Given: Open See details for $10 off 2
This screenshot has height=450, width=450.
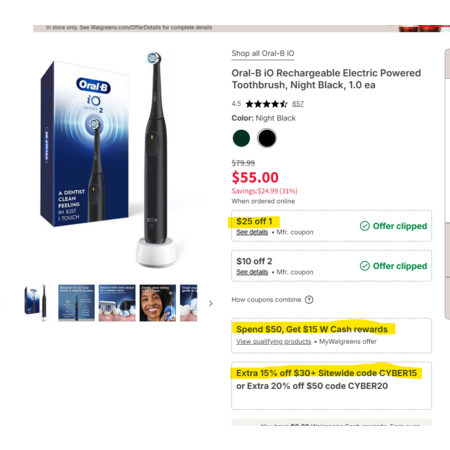Looking at the screenshot, I should coord(252,272).
